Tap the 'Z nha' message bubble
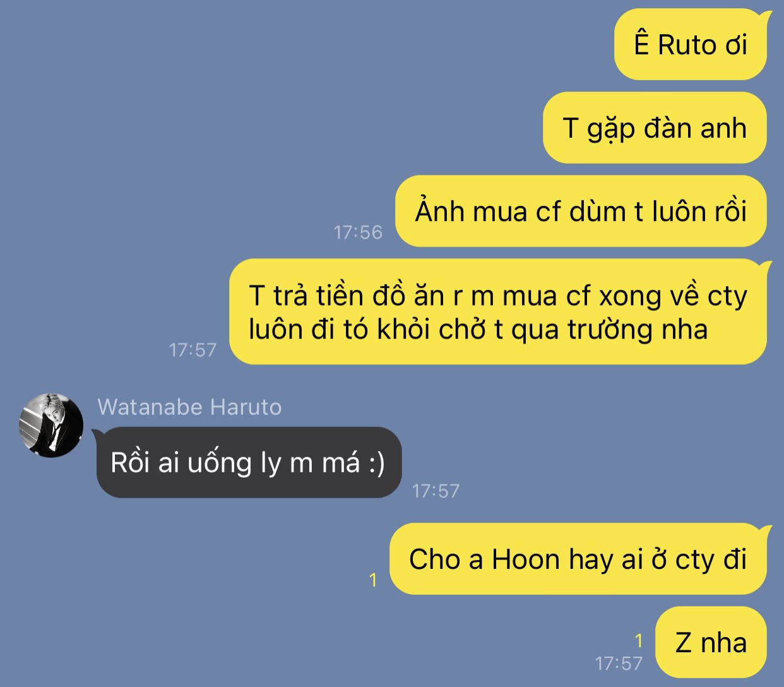This screenshot has height=687, width=784. (711, 642)
